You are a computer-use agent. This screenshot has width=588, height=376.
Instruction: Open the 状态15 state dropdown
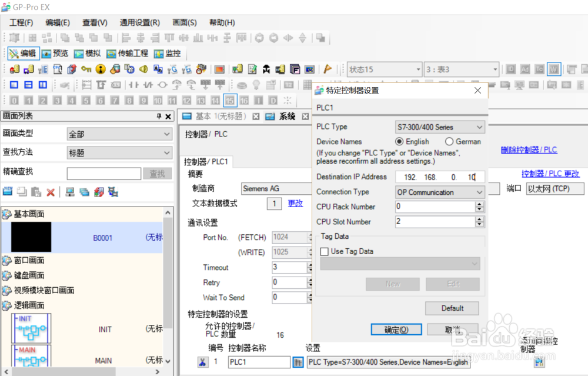419,69
